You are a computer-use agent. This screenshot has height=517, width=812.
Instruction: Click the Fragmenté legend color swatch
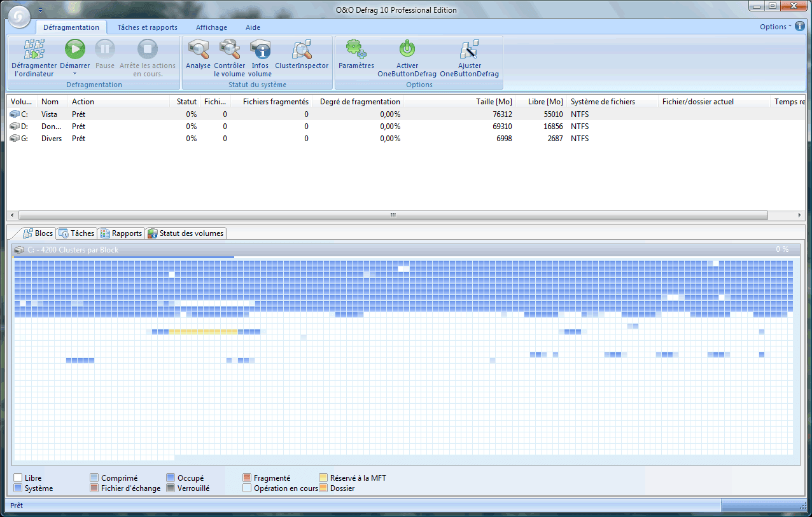(x=247, y=478)
